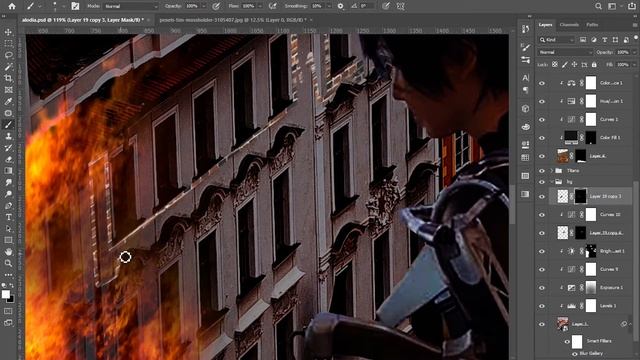Screen dimensions: 640x360
Task: Open layer blend mode Normal dropdown
Action: click(x=565, y=52)
